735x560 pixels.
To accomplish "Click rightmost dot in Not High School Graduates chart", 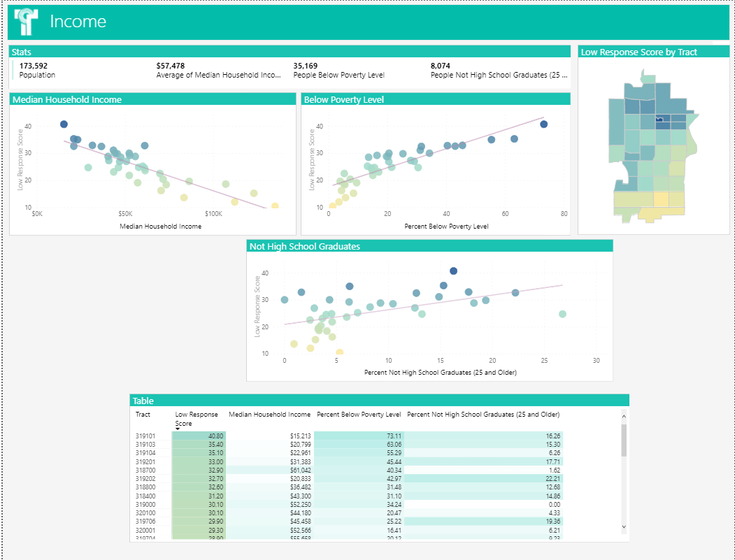I will (562, 314).
